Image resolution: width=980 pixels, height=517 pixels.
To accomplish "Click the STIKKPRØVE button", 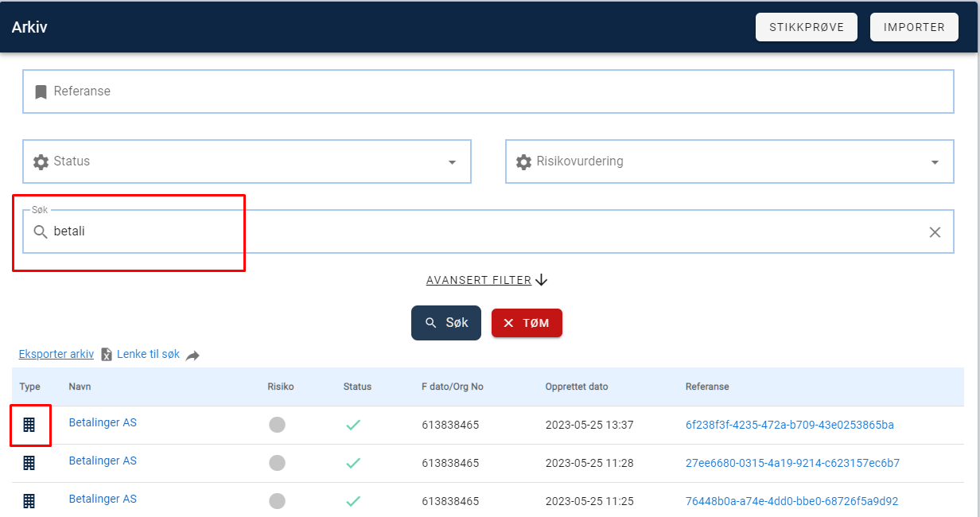I will click(807, 27).
